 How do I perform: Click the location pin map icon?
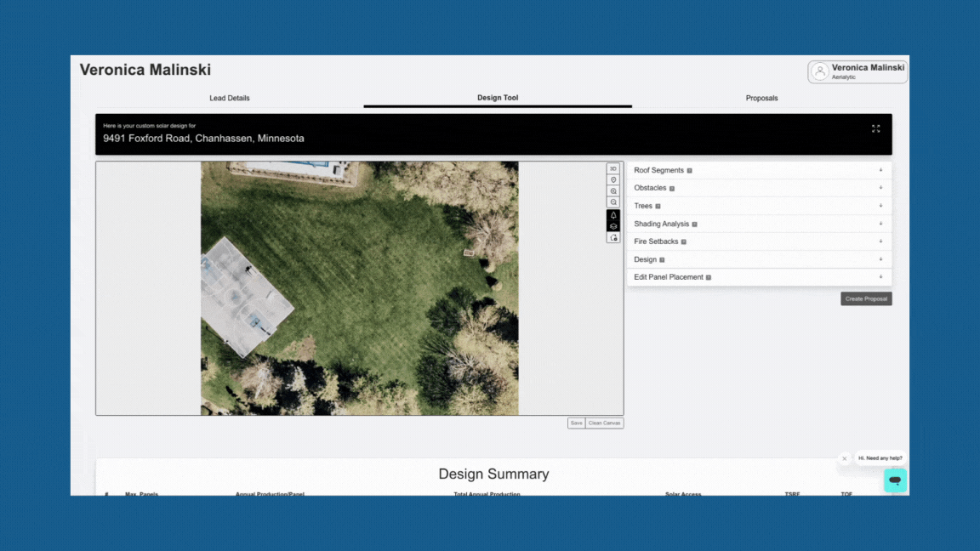point(613,180)
